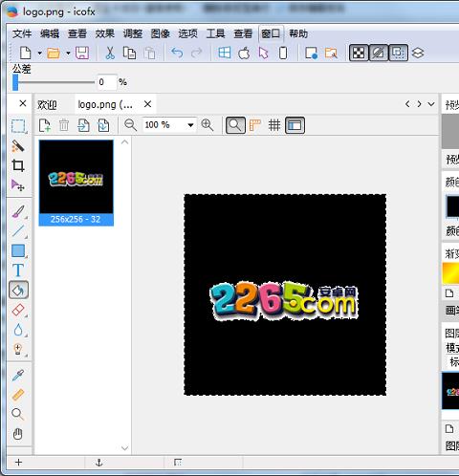459x476 pixels.
Task: Toggle the diagonal-striped square toolbar button
Action: (379, 53)
